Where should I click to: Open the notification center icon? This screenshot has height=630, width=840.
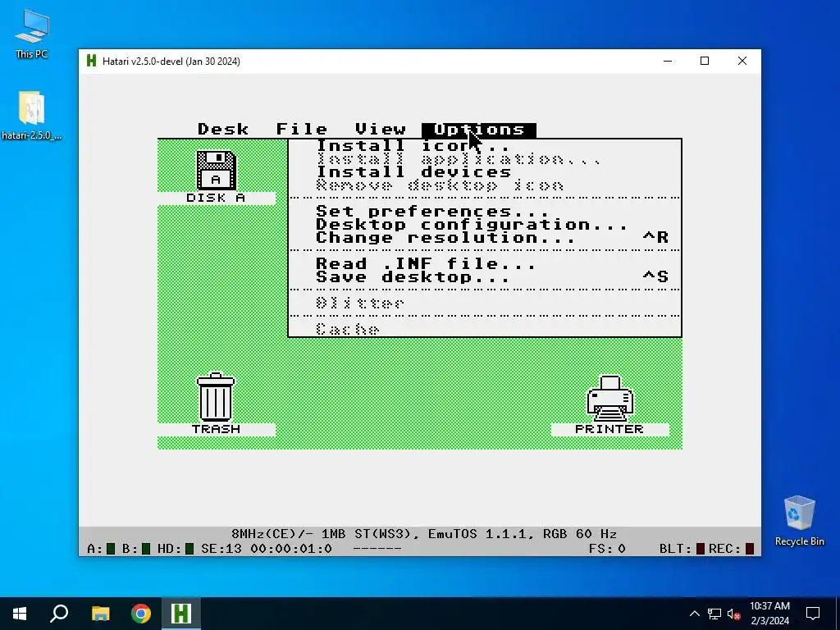tap(813, 614)
